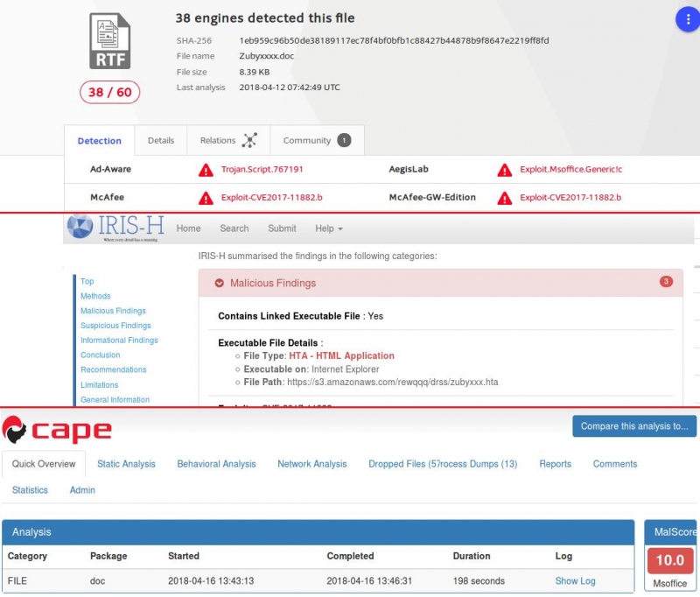Click the Show Log link
The height and width of the screenshot is (597, 700).
pos(575,581)
